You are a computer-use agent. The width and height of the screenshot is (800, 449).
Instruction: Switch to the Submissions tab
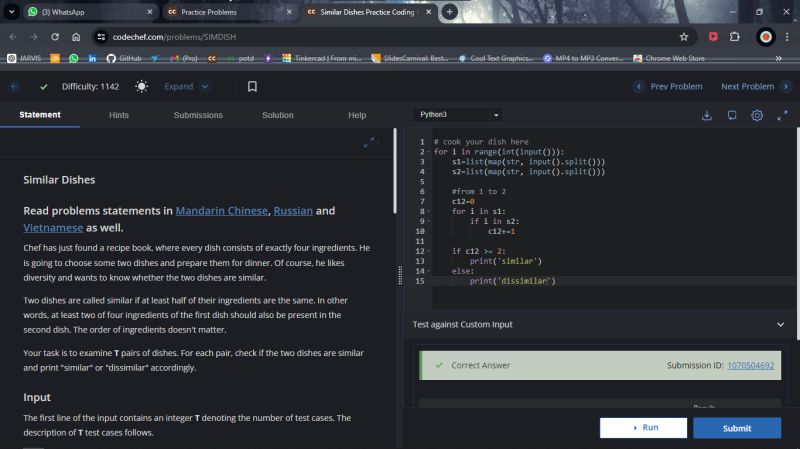[198, 115]
